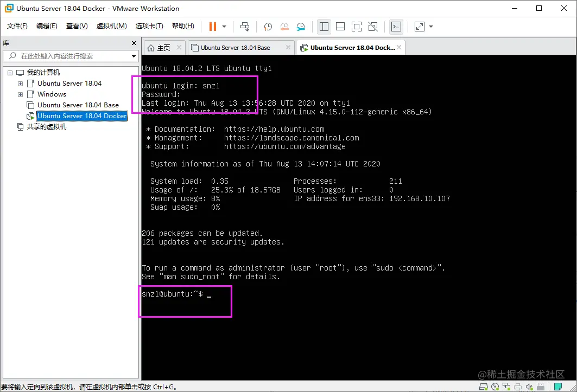Open the 查看(V) menu
This screenshot has width=577, height=392.
[77, 25]
